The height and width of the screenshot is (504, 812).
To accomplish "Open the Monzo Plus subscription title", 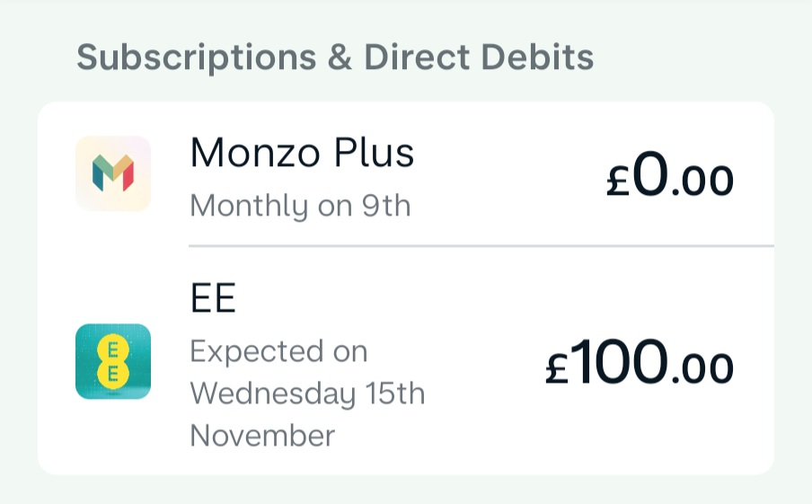I will (302, 153).
